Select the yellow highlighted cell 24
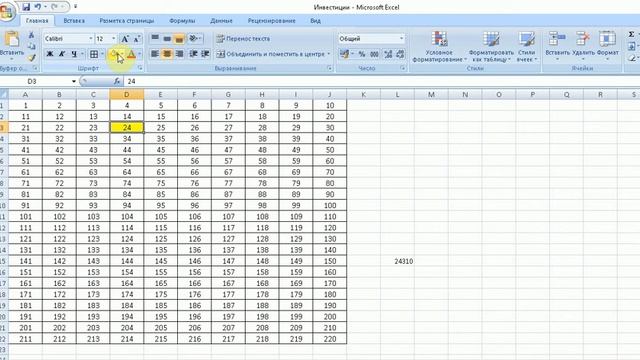 (127, 127)
